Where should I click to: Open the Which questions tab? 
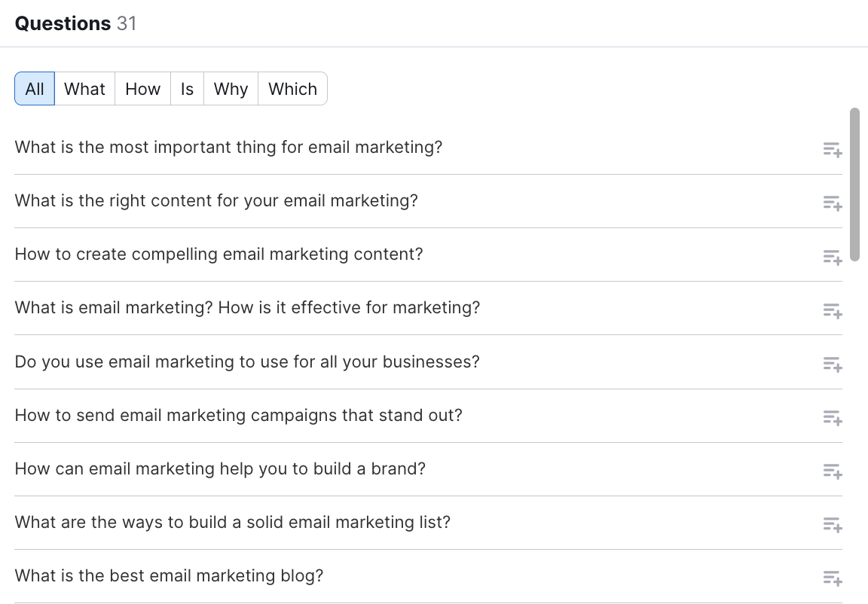(x=292, y=89)
